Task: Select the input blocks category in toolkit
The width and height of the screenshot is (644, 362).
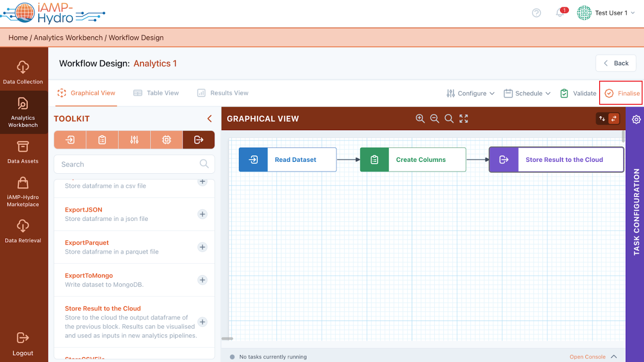Action: pos(70,140)
